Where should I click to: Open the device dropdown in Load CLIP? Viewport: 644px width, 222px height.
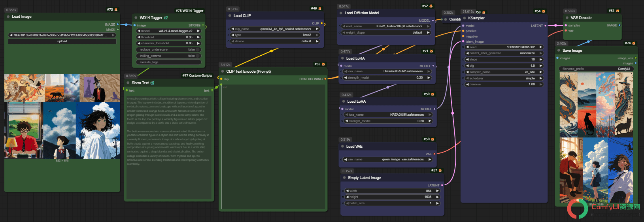coord(275,41)
